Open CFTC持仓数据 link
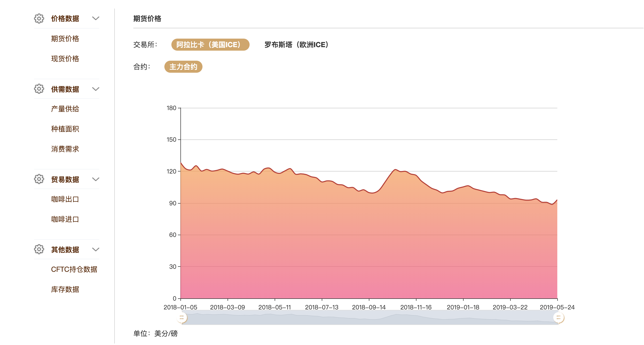 (74, 270)
